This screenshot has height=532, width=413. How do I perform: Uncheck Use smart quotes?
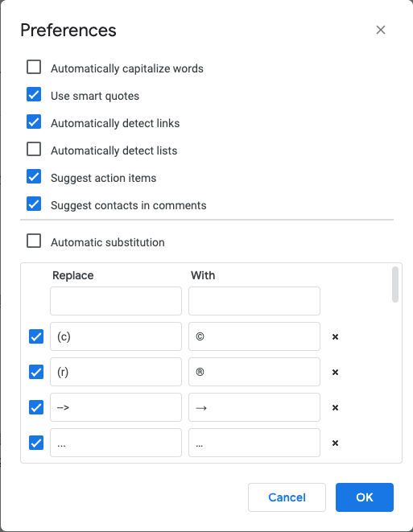coord(34,94)
